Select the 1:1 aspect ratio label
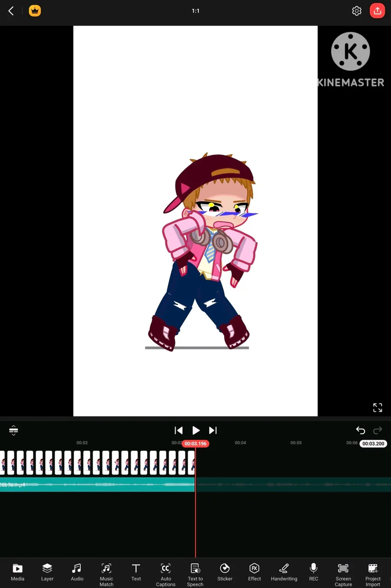Screen dimensions: 391x588 [x=195, y=11]
